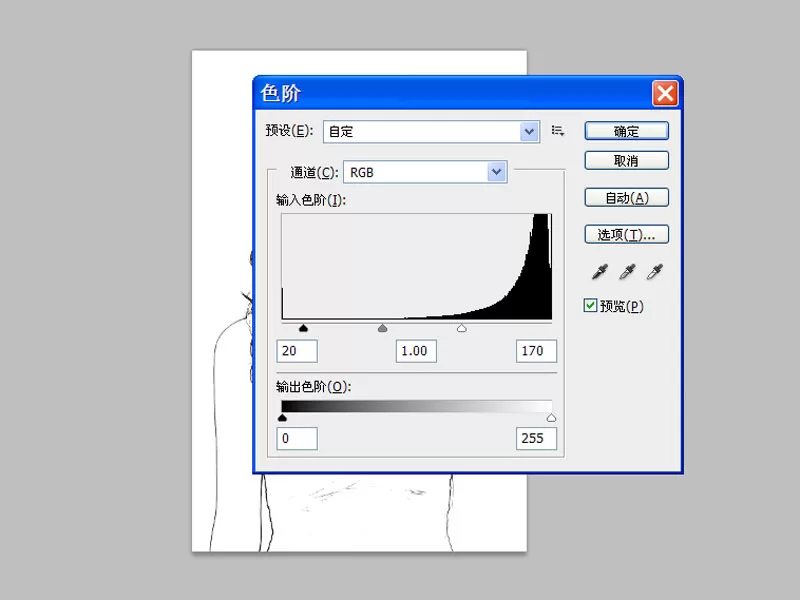The image size is (800, 600).
Task: Open the 通道 RGB channel dropdown
Action: pyautogui.click(x=426, y=172)
